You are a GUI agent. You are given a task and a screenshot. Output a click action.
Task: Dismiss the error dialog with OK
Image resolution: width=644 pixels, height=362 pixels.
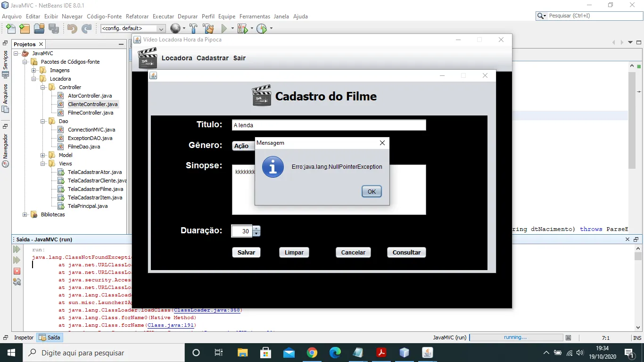[372, 191]
